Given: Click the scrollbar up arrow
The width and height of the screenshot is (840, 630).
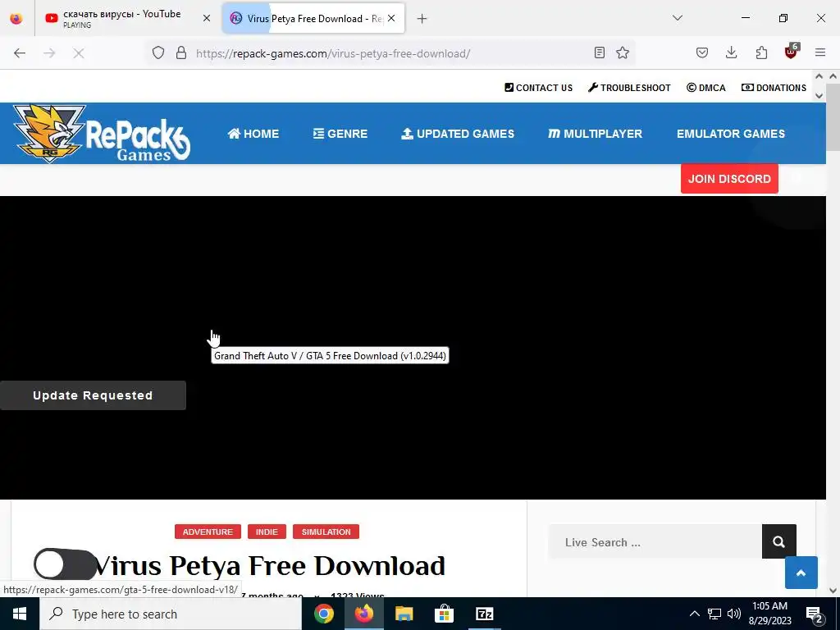Looking at the screenshot, I should point(833,76).
